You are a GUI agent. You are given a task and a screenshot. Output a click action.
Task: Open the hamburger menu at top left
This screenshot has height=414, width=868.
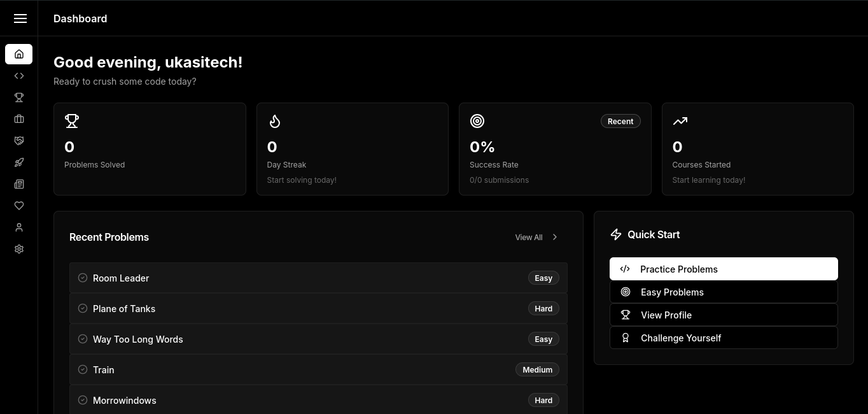pos(20,18)
